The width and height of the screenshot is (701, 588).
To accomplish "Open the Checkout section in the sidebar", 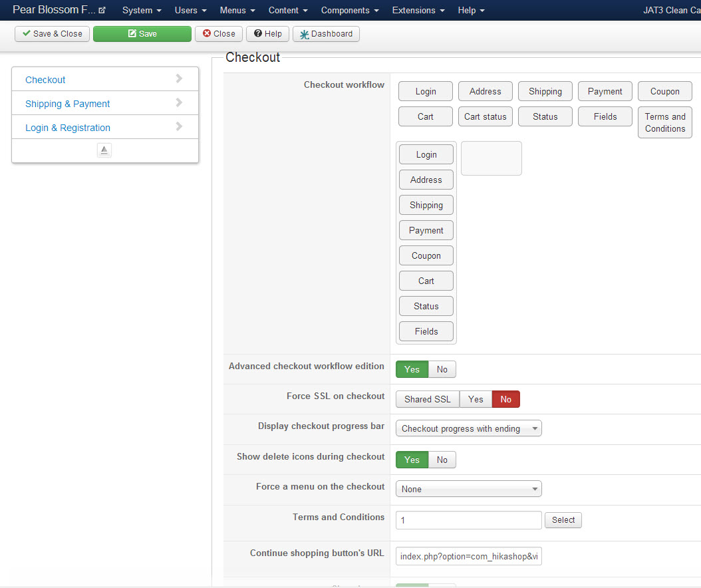I will point(45,80).
